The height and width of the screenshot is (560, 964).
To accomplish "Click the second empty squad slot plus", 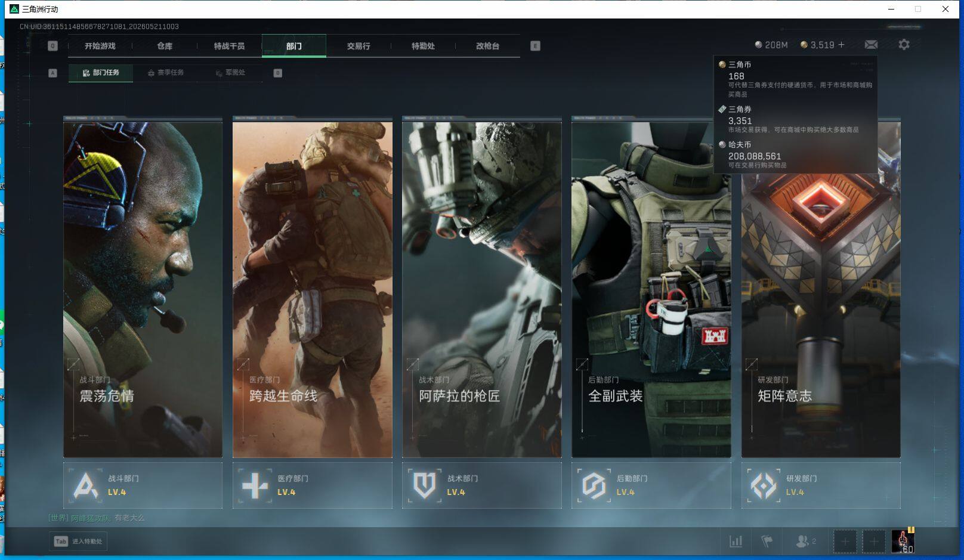I will coord(874,542).
